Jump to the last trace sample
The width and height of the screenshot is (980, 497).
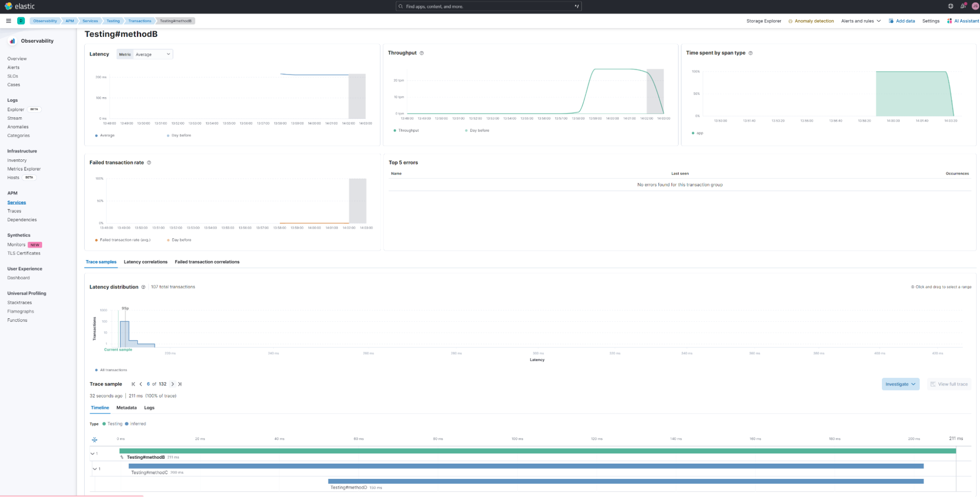coord(180,384)
